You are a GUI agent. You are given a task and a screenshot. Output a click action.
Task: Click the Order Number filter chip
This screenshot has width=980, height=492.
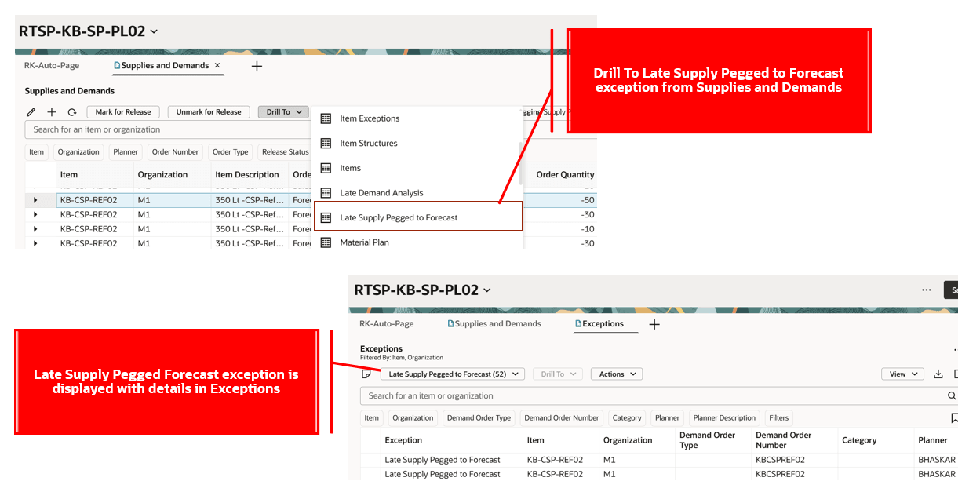tap(175, 152)
